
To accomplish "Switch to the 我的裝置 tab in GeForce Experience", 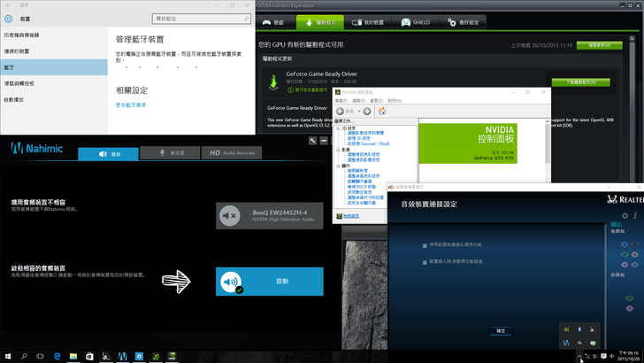I will tap(368, 22).
